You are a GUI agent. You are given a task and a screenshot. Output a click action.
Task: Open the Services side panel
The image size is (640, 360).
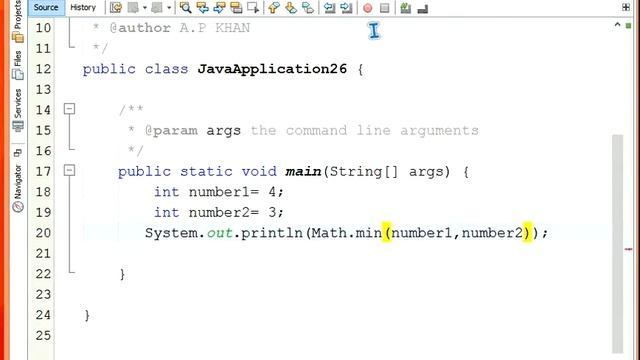point(18,110)
